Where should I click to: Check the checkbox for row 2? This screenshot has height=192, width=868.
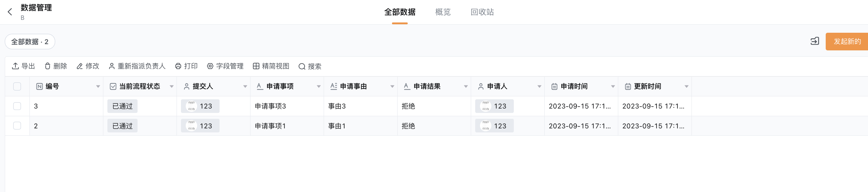17,126
